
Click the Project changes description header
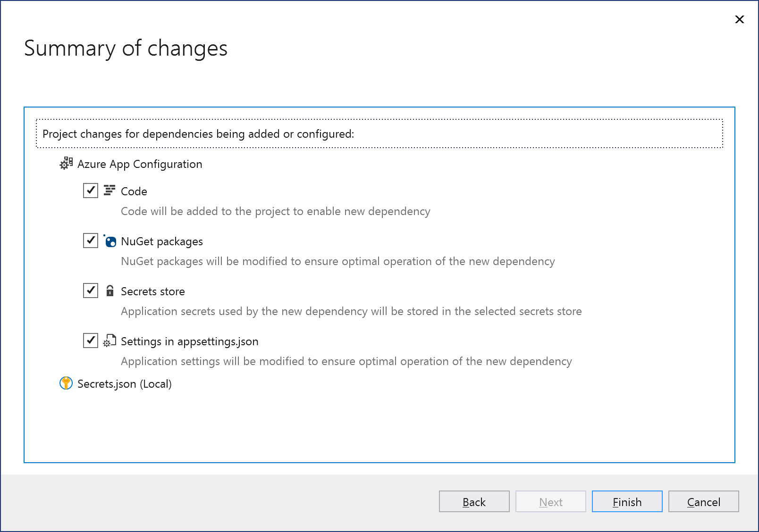199,134
